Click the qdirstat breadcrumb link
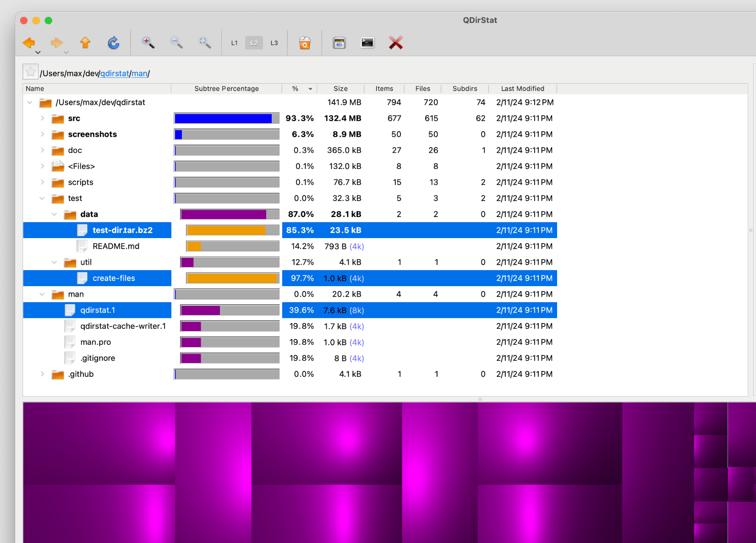Screen dimensions: 756x543 point(115,74)
